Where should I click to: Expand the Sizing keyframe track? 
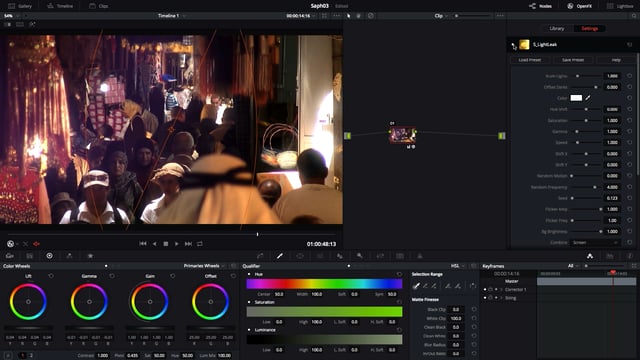tap(501, 298)
